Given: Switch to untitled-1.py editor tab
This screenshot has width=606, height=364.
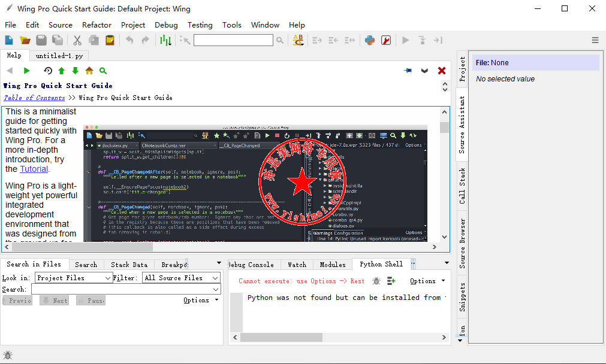Looking at the screenshot, I should pos(59,56).
